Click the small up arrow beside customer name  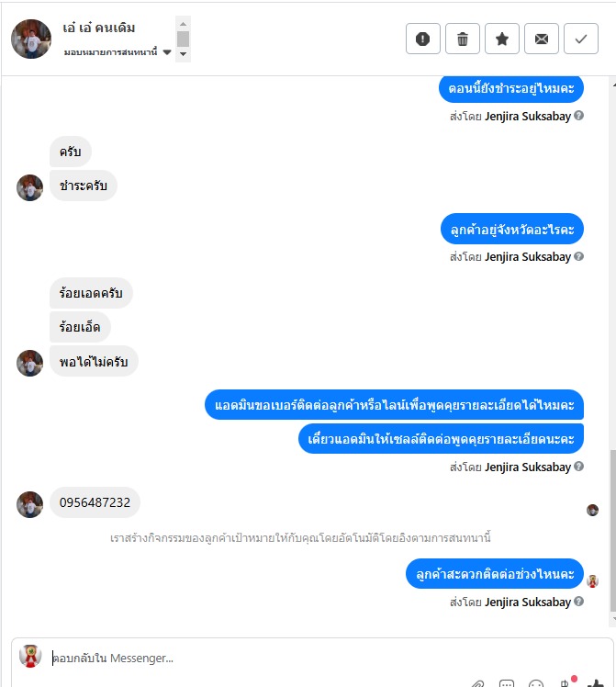point(183,24)
